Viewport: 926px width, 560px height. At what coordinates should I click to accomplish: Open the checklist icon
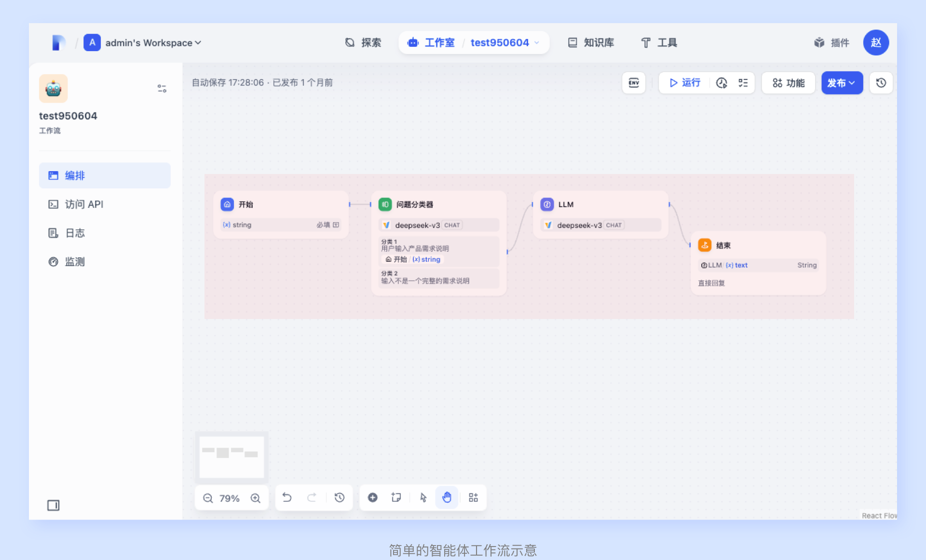tap(743, 83)
